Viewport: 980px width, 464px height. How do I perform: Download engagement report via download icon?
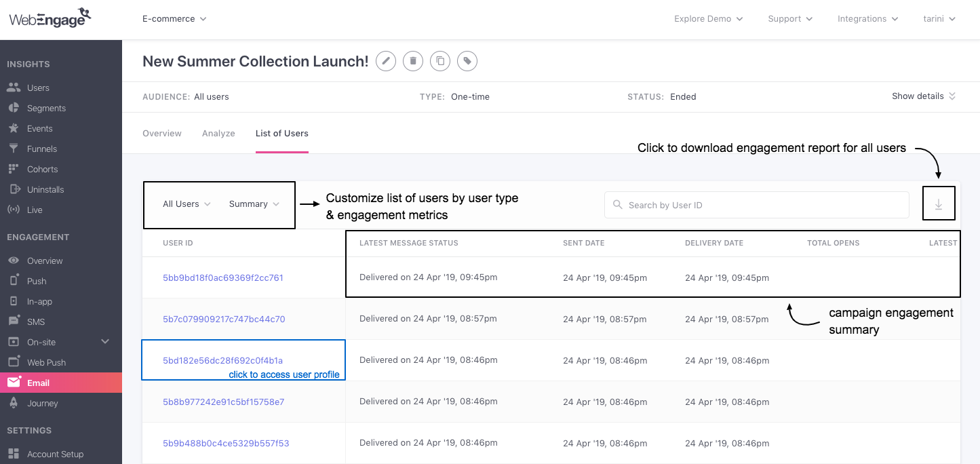coord(939,204)
